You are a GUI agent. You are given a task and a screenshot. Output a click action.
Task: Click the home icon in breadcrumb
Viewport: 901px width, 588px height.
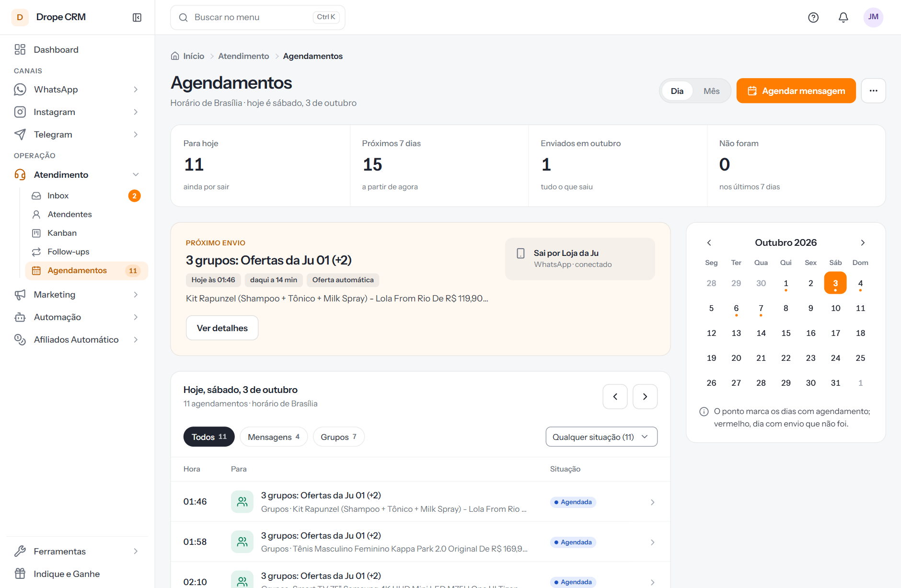[x=175, y=56]
